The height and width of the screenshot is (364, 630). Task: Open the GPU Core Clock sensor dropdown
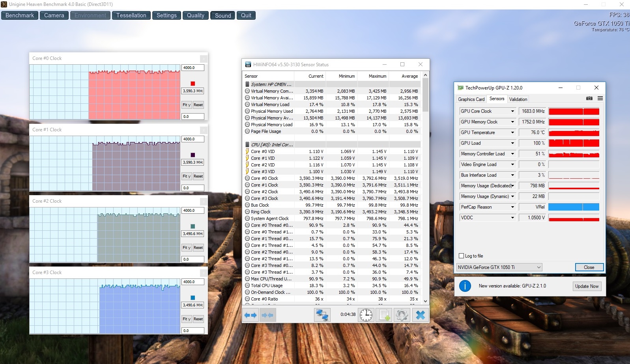pyautogui.click(x=512, y=111)
